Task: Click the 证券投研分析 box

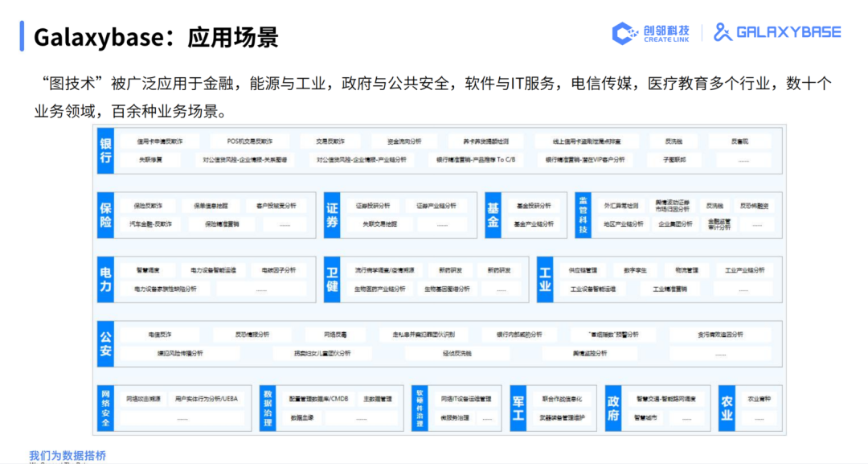Action: pyautogui.click(x=373, y=206)
